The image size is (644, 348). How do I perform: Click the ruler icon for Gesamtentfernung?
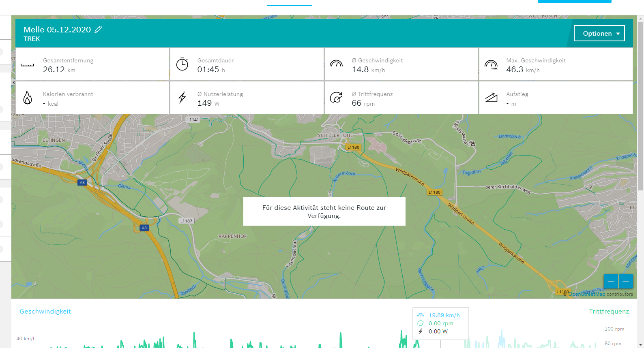28,64
